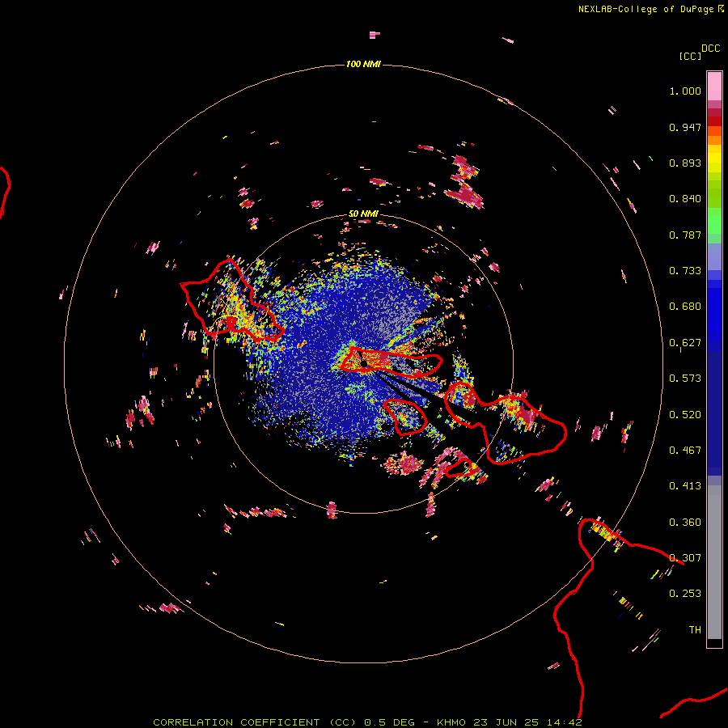Click the DCC label above the color bar
728x728 pixels.
(711, 49)
